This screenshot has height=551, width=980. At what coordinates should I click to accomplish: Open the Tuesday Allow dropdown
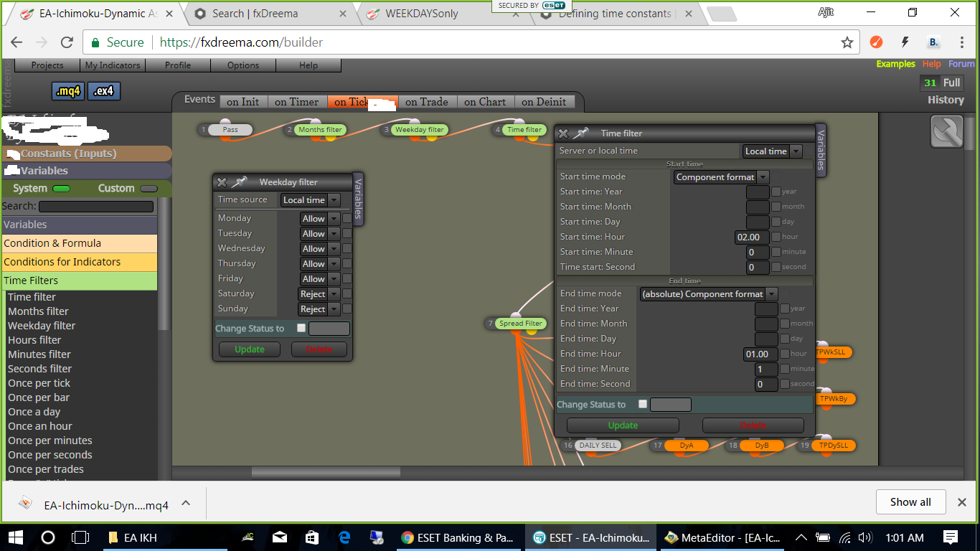(x=320, y=234)
